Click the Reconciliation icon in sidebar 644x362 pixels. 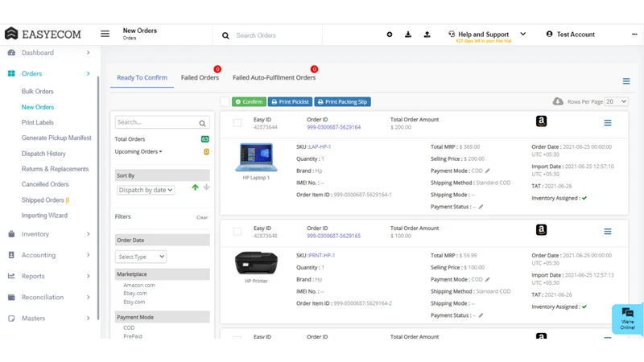(11, 297)
